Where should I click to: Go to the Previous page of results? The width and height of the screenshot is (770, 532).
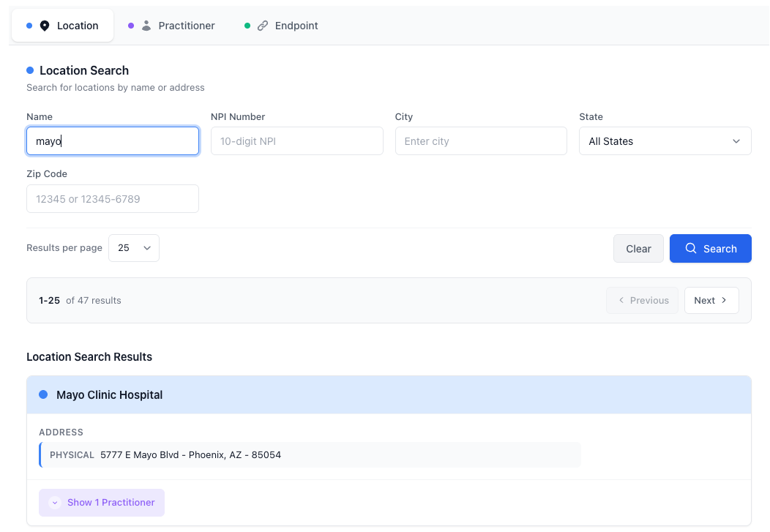[x=643, y=300]
